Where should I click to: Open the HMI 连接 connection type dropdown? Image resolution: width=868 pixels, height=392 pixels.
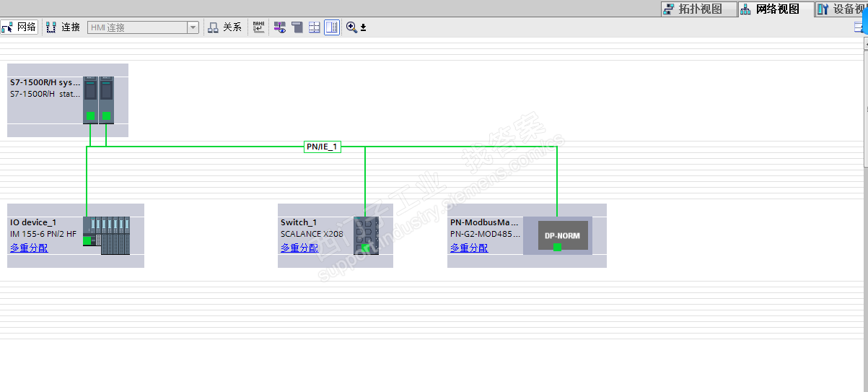[x=193, y=27]
